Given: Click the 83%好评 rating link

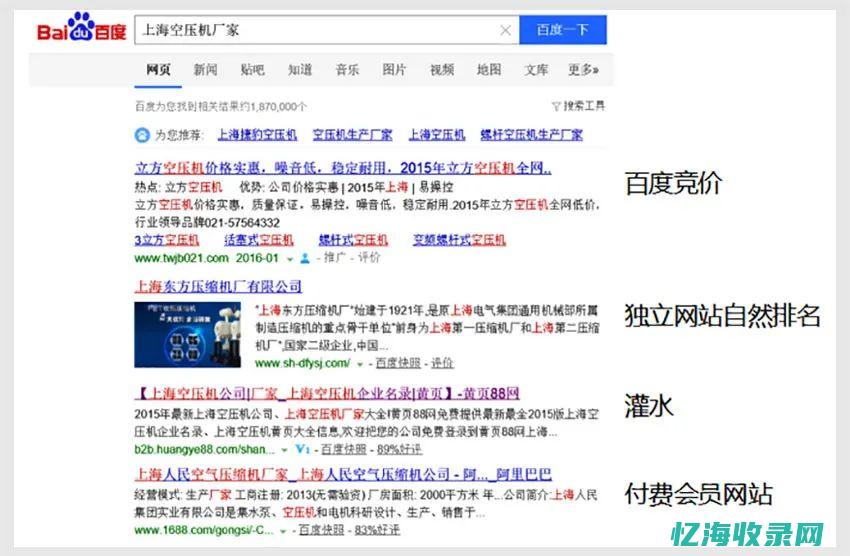Looking at the screenshot, I should click(x=377, y=530).
